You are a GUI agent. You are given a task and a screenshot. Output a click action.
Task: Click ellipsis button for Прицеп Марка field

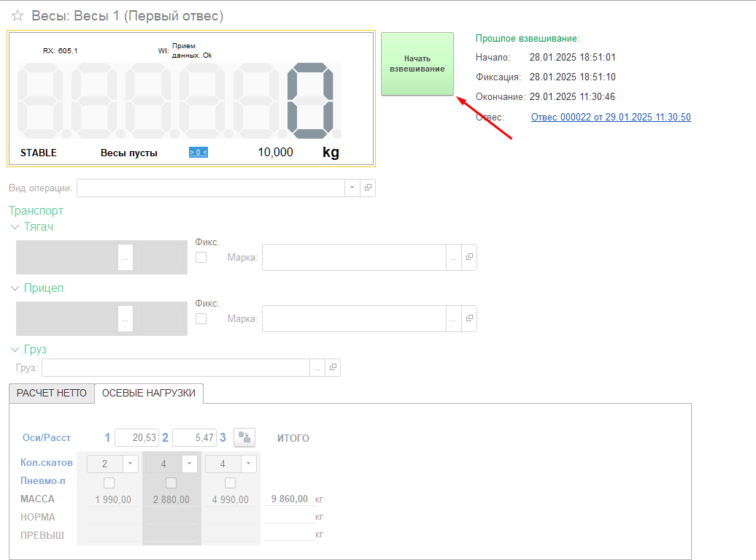454,319
